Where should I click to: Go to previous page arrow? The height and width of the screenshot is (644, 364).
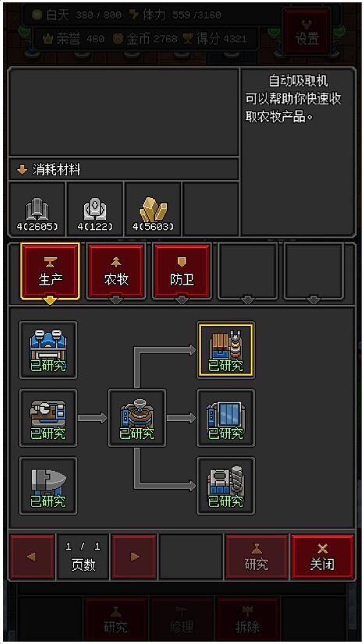(x=32, y=557)
